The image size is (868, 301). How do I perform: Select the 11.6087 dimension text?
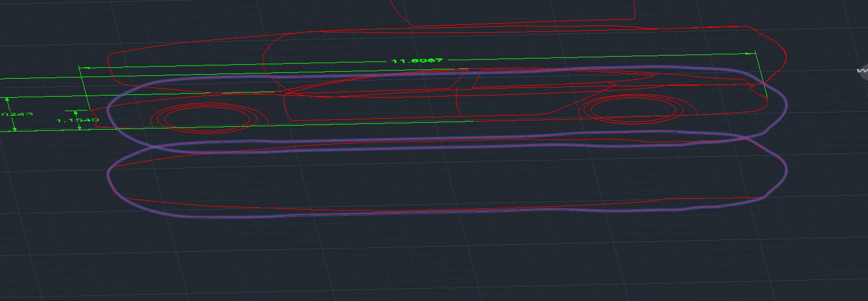(417, 61)
